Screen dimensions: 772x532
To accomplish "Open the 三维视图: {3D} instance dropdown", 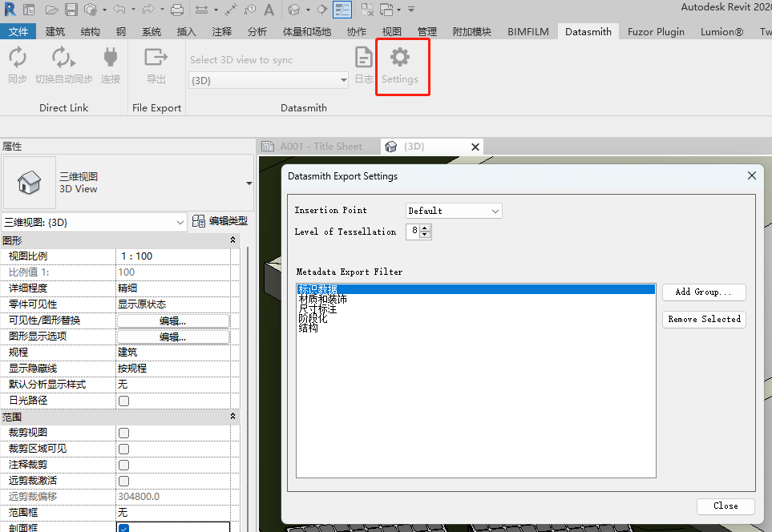I will pos(94,223).
